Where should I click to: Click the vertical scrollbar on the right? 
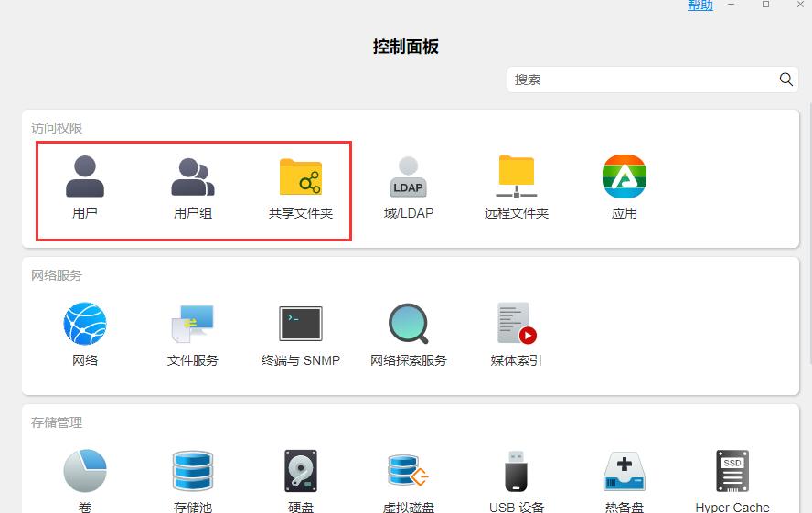click(809, 233)
